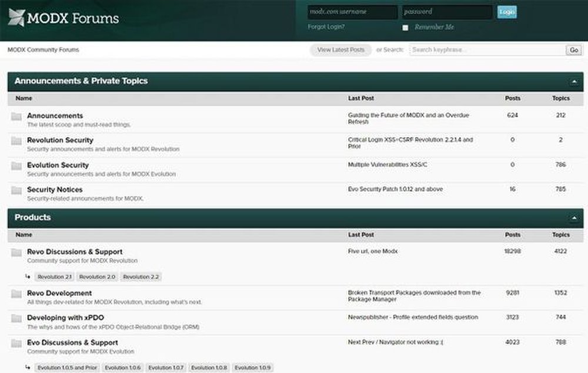This screenshot has height=373, width=588.
Task: Open the Revo Development board
Action: (x=59, y=293)
